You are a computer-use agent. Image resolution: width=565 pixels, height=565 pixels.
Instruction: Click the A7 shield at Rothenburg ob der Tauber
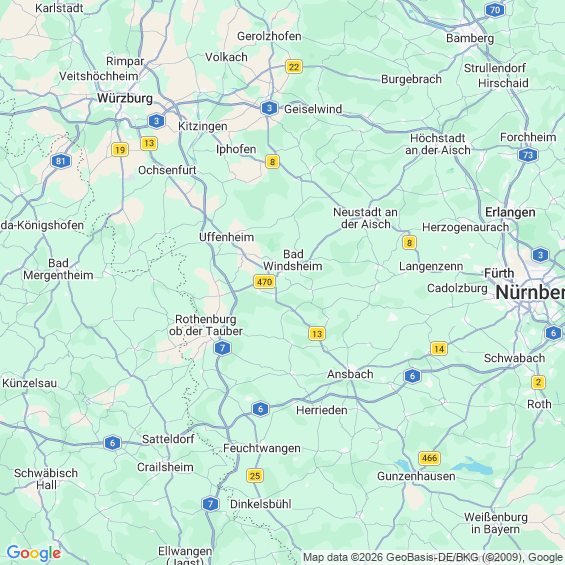(222, 348)
